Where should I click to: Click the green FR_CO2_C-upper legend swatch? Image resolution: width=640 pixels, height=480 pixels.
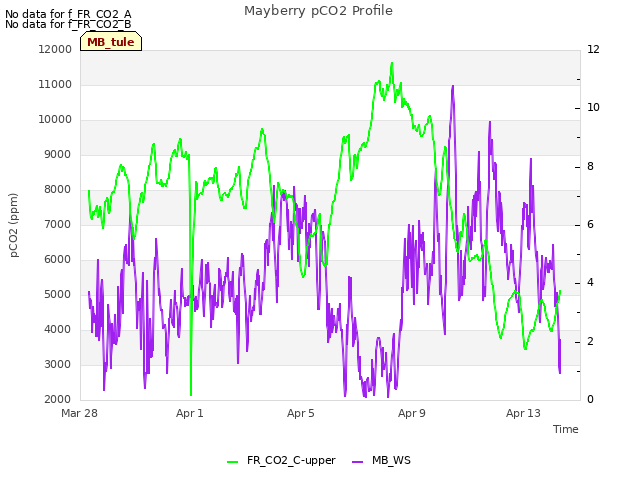pos(233,462)
